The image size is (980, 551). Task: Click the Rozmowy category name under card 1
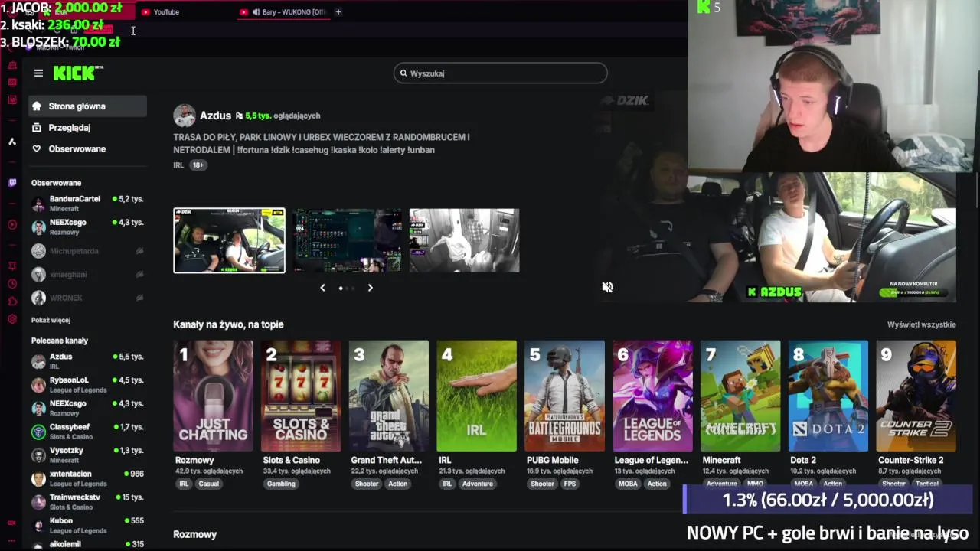[194, 460]
